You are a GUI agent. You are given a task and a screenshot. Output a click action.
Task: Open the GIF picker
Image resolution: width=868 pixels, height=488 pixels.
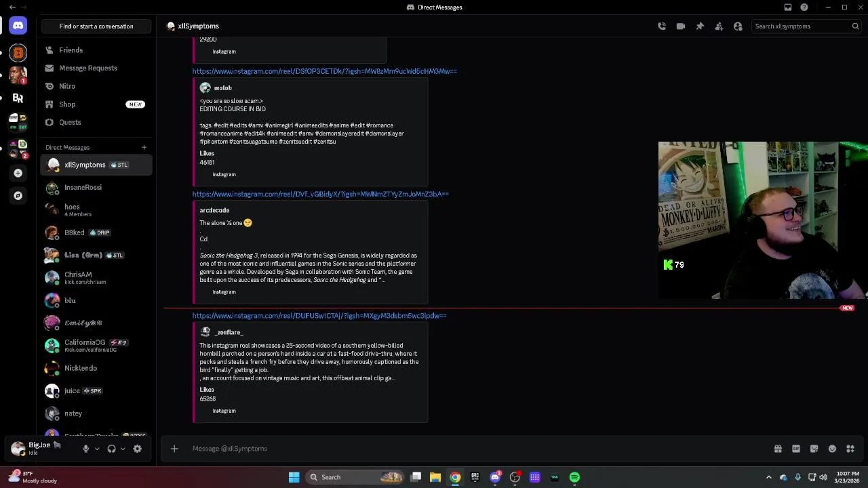[796, 448]
